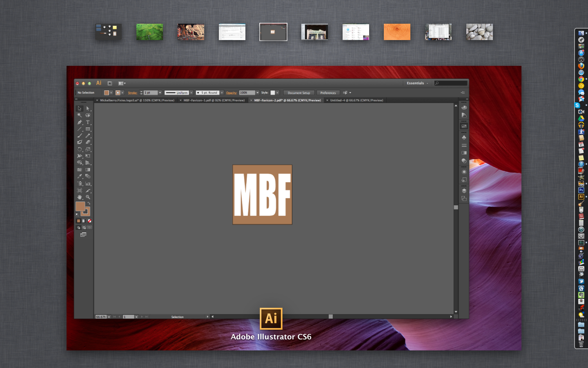This screenshot has height=368, width=588.
Task: Click the large fill color swatch
Action: tap(80, 206)
